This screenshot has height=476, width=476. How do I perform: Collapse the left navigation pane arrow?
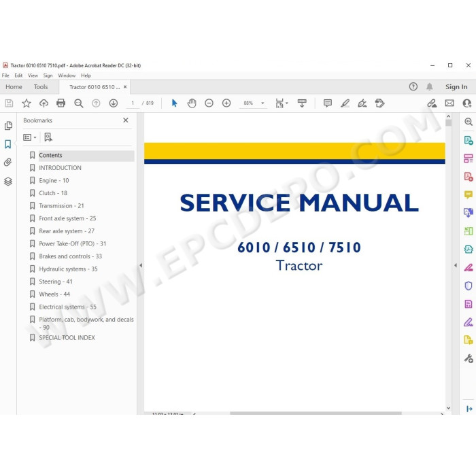141,265
